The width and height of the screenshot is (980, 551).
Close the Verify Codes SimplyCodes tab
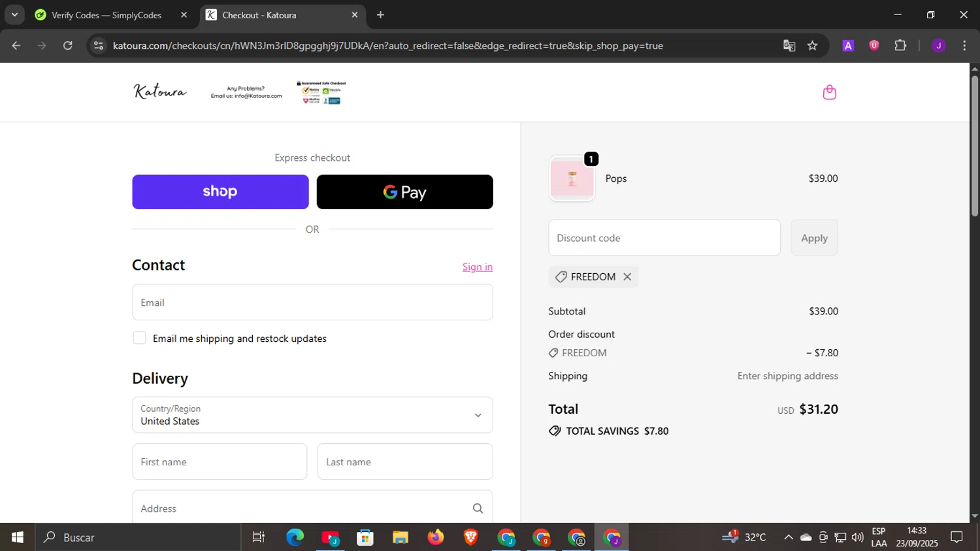coord(184,14)
